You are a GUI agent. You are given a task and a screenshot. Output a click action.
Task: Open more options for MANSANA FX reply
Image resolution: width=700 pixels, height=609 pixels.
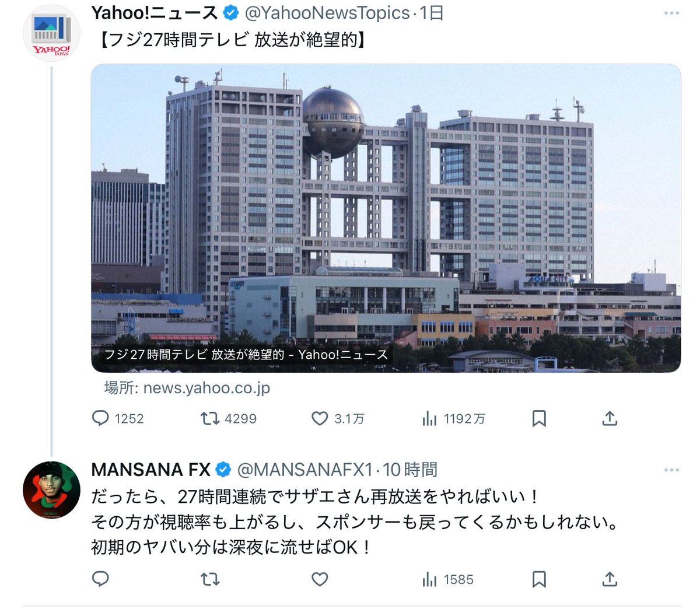pos(672,470)
